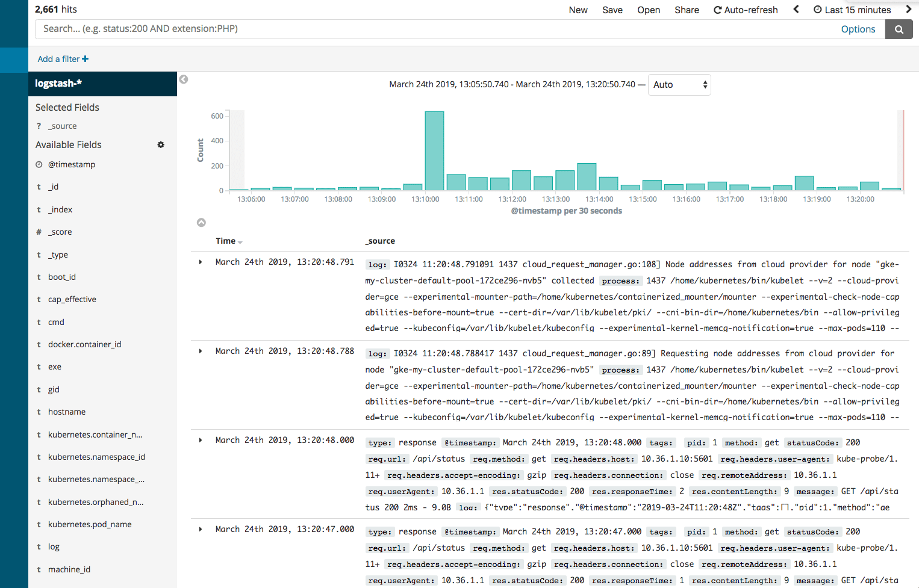This screenshot has height=588, width=919.
Task: Collapse the histogram chart toggle arrow
Action: (201, 223)
